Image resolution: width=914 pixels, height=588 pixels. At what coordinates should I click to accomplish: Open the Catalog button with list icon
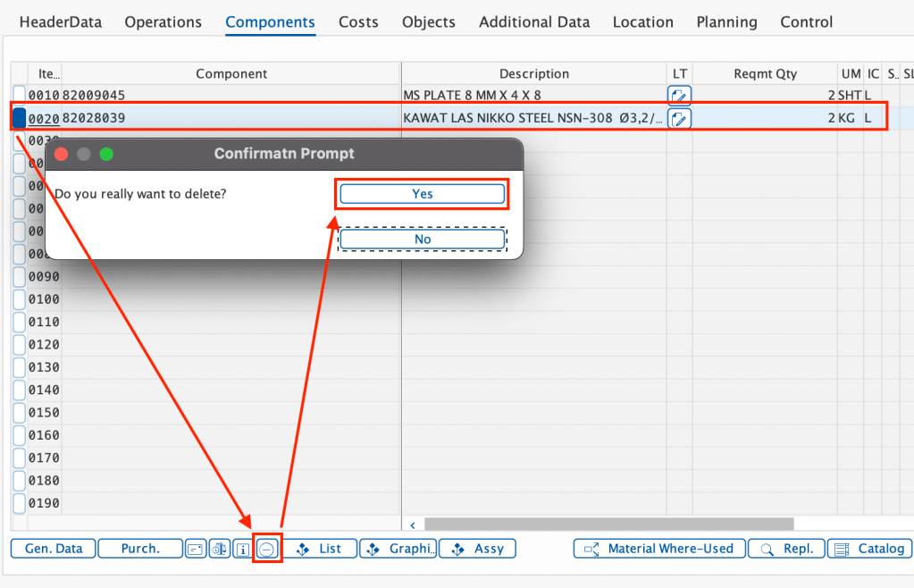(869, 549)
